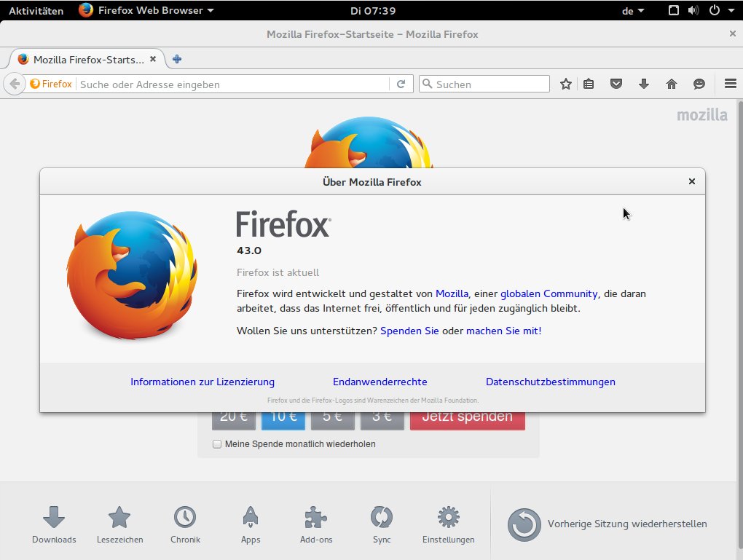Expand the Firefox Web Browser app menu
The image size is (743, 560).
146,10
